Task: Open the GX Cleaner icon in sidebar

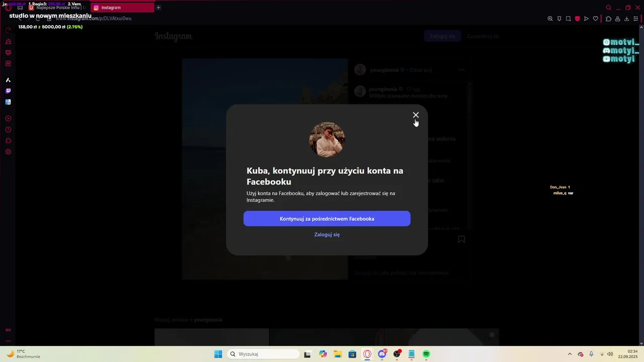Action: 8,42
